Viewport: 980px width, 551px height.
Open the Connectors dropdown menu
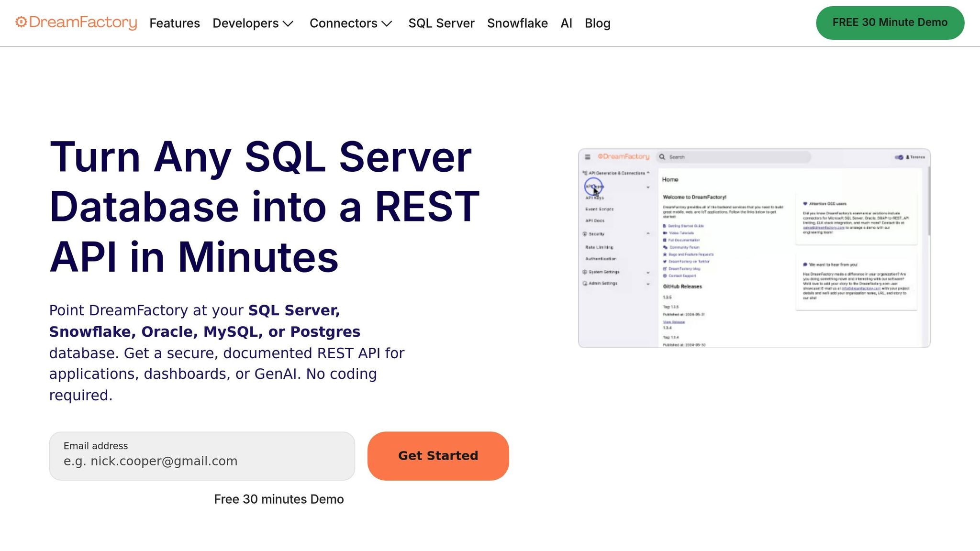point(350,23)
